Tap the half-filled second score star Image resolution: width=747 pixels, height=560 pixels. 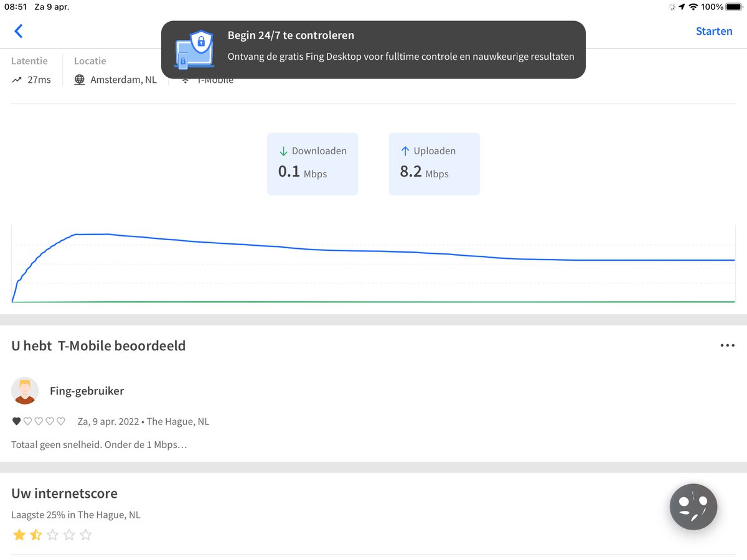[36, 534]
